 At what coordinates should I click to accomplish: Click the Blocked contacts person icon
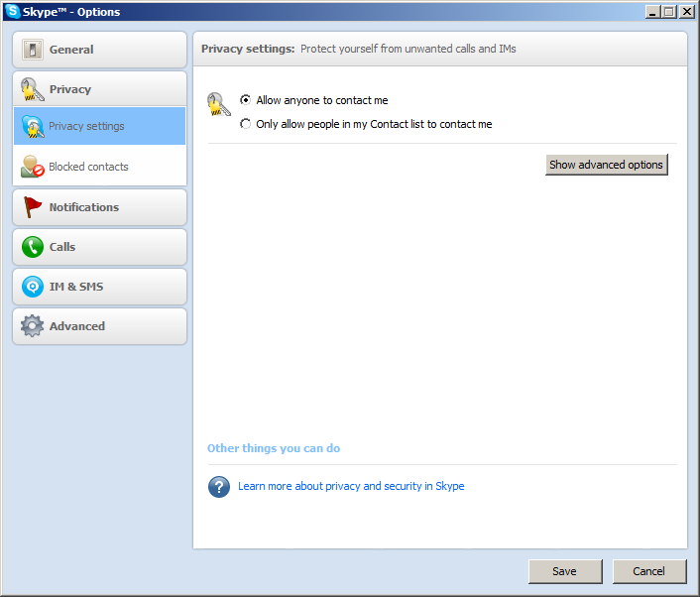coord(32,166)
